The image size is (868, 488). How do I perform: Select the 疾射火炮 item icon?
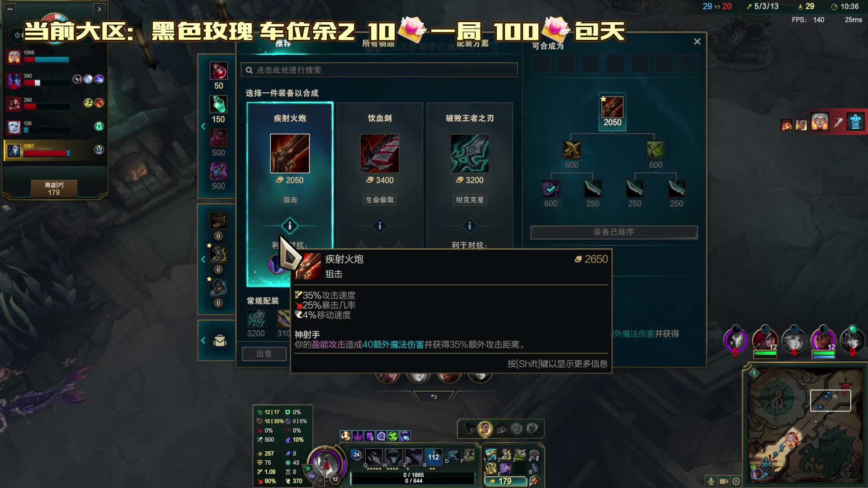click(290, 154)
